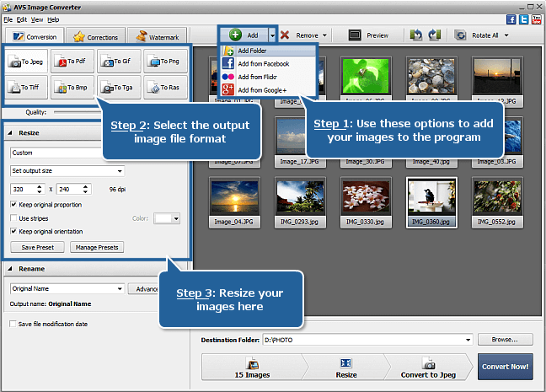546x392 pixels.
Task: Switch to the Conversion tab
Action: click(35, 36)
